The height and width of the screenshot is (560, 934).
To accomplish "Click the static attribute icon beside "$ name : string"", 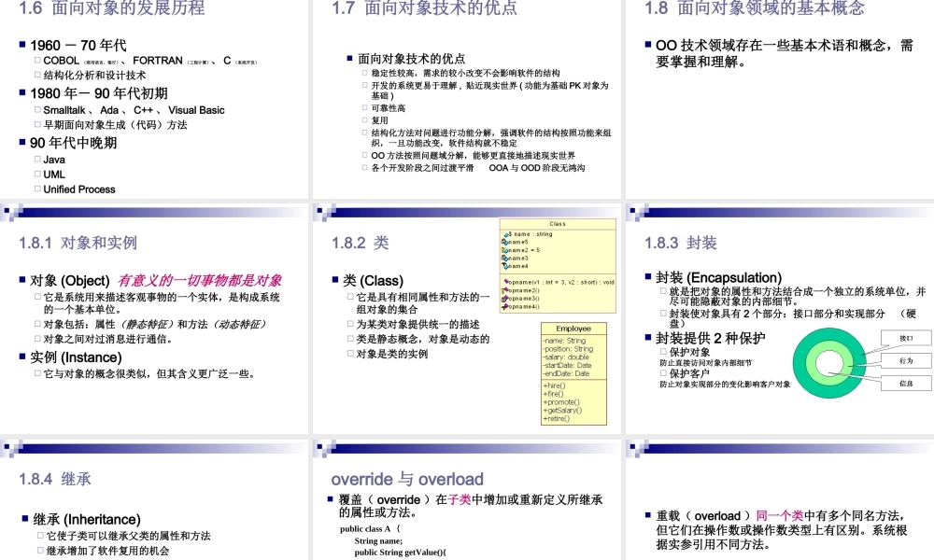I will click(x=506, y=234).
